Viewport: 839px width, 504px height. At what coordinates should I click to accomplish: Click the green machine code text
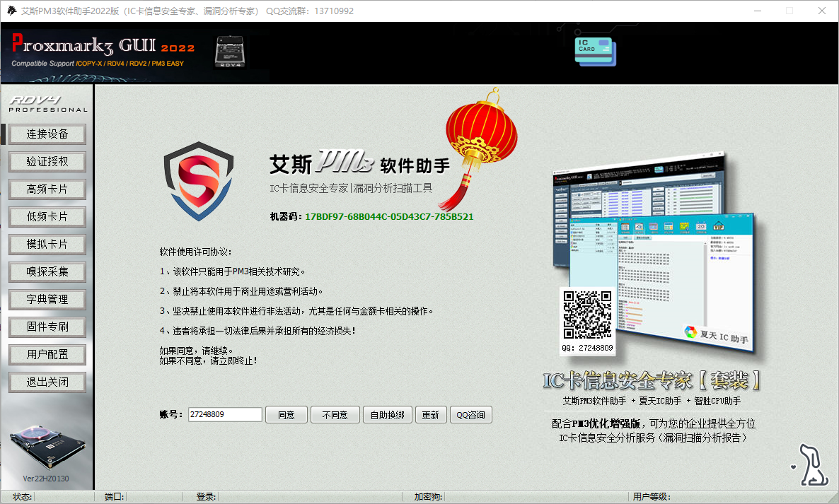(389, 216)
